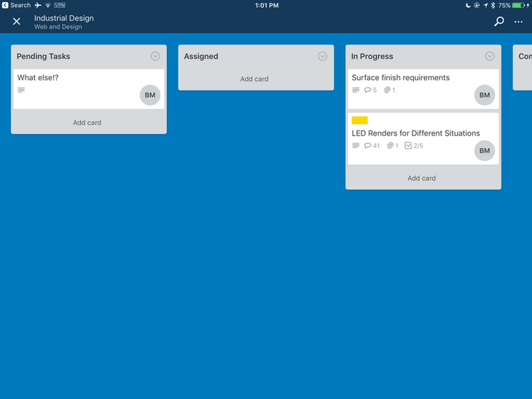Select the Pending Tasks list title

tap(44, 56)
